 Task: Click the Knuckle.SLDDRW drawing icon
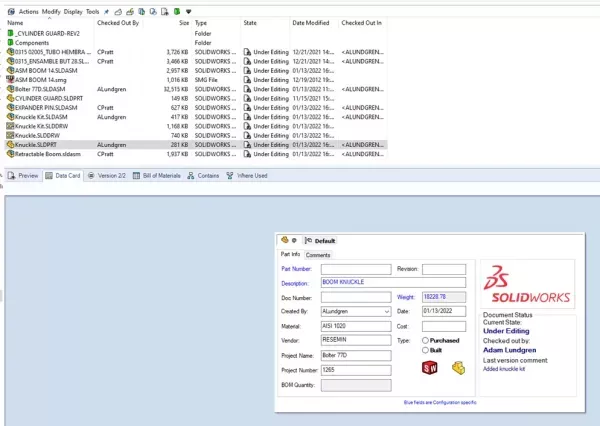click(11, 135)
